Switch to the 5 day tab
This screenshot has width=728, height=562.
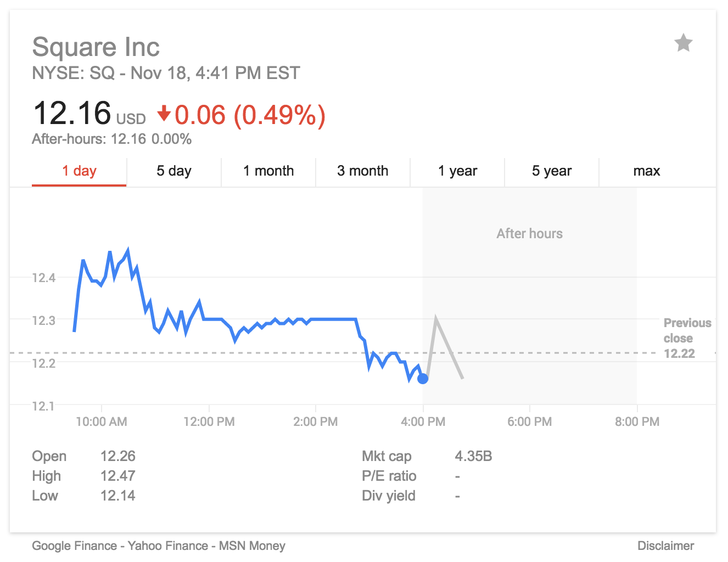click(x=173, y=171)
